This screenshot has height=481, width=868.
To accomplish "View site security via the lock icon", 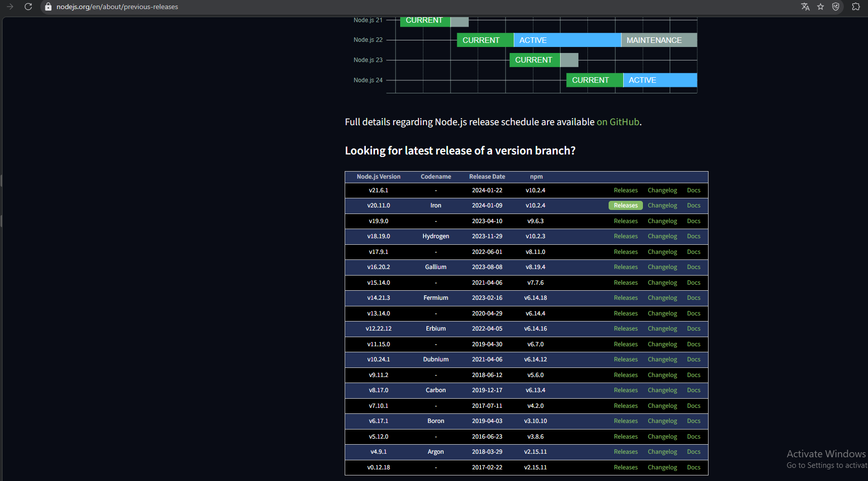I will point(48,7).
